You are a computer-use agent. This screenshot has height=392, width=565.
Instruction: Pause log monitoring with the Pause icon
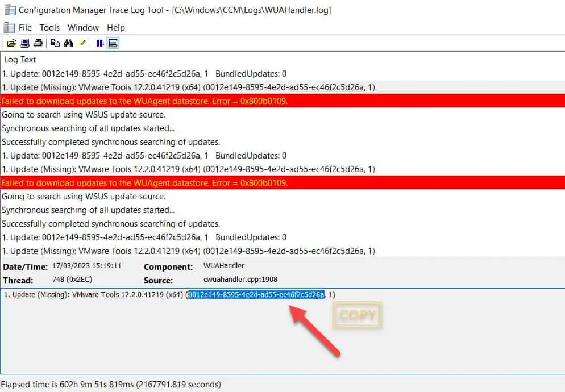(x=100, y=44)
